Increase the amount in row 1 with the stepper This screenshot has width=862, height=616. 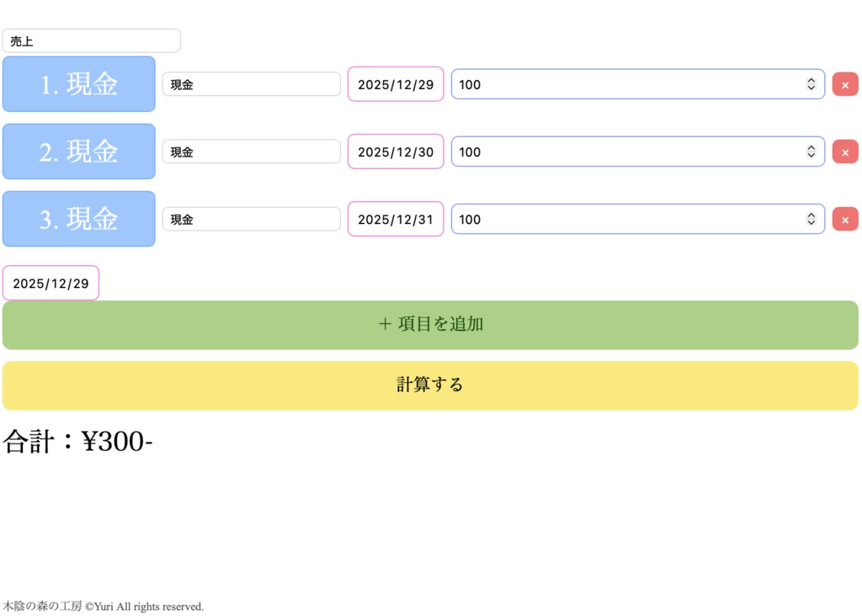(809, 80)
